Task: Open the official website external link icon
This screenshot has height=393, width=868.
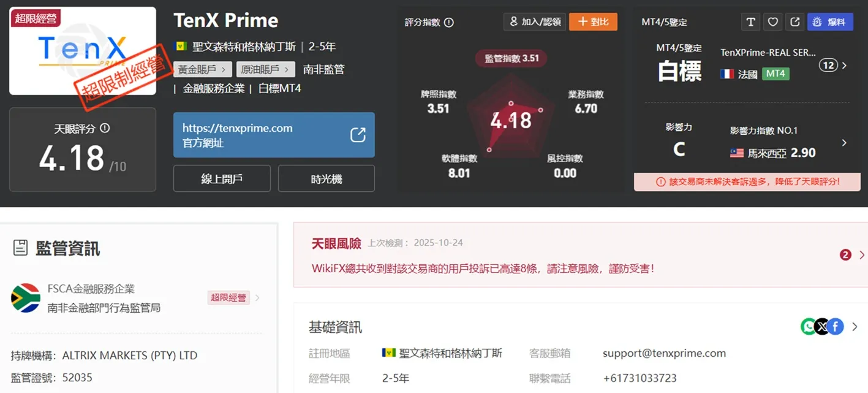Action: tap(358, 135)
